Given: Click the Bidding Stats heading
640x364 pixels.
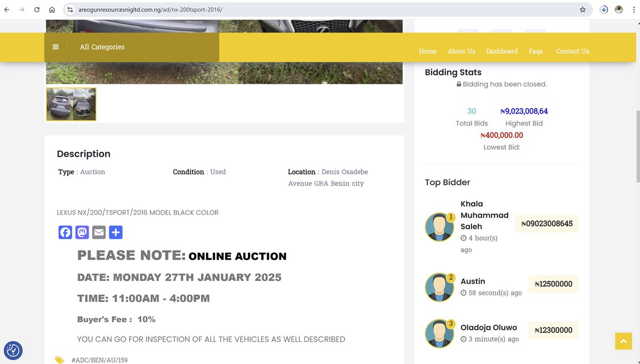Looking at the screenshot, I should click(453, 72).
